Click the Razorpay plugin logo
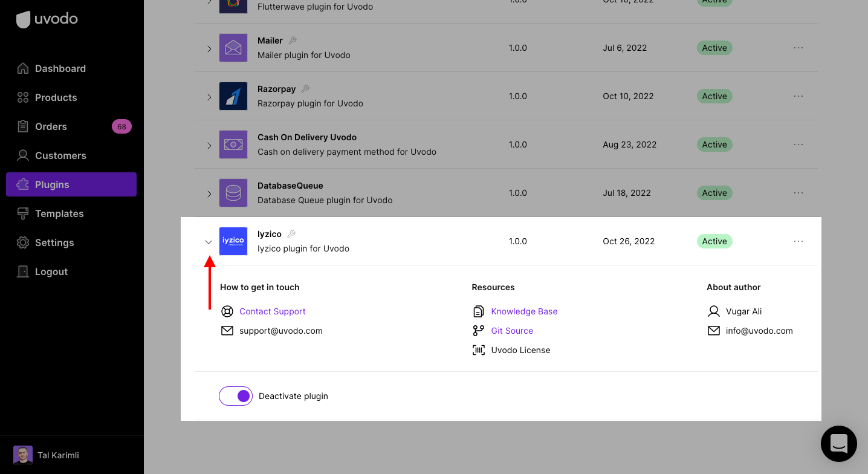The width and height of the screenshot is (868, 474). click(233, 96)
